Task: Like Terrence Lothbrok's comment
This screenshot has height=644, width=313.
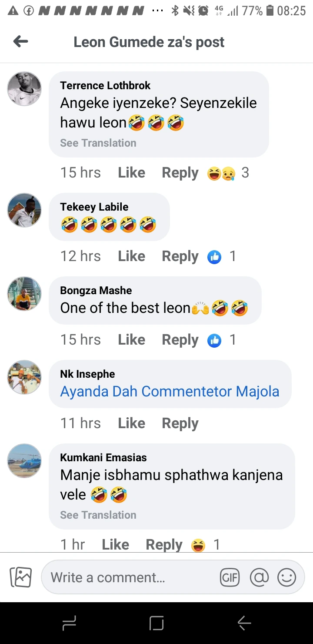Action: tap(131, 173)
